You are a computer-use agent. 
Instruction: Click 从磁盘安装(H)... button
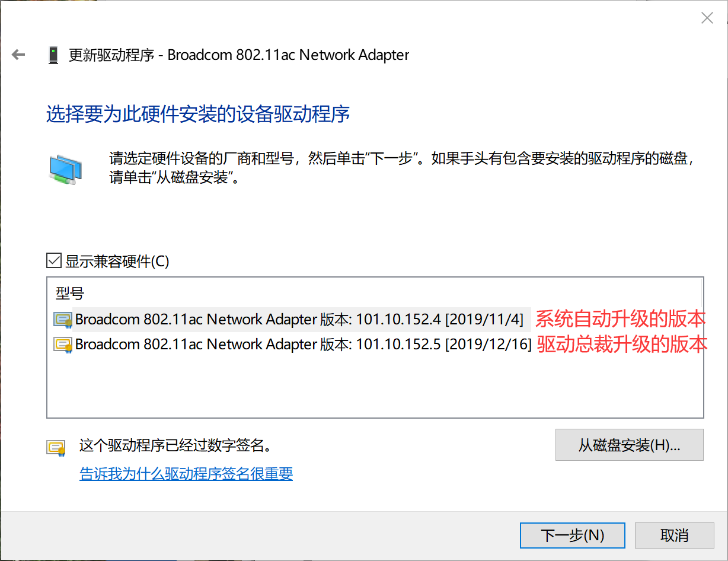(629, 445)
